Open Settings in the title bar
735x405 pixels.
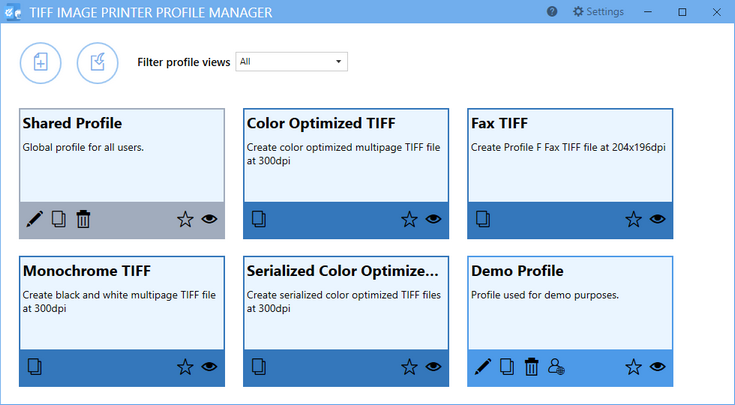point(598,12)
